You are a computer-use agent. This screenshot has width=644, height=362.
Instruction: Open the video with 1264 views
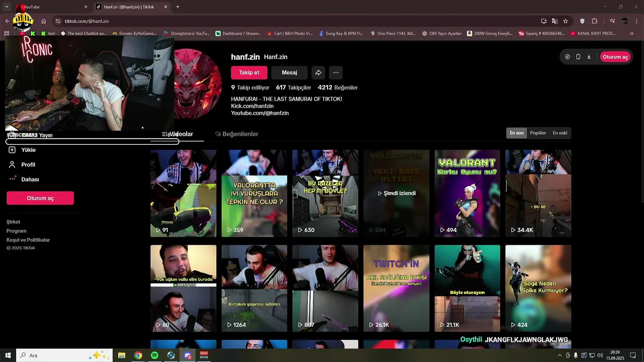254,288
